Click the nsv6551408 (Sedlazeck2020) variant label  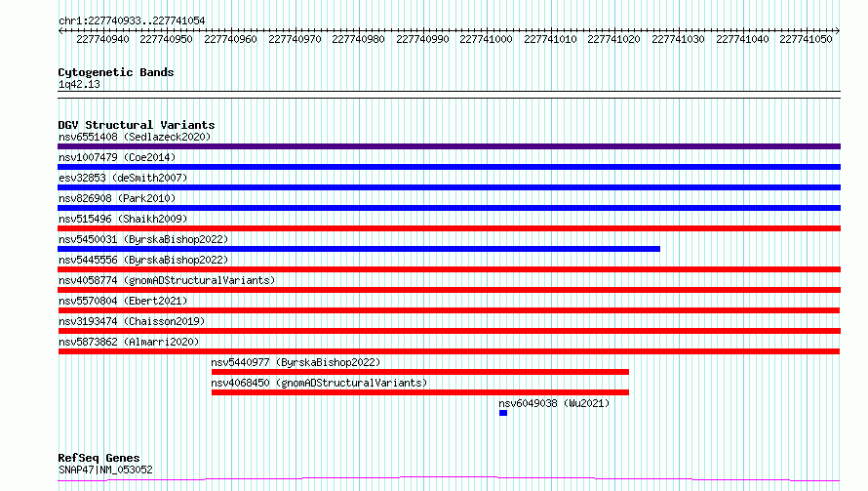(135, 137)
